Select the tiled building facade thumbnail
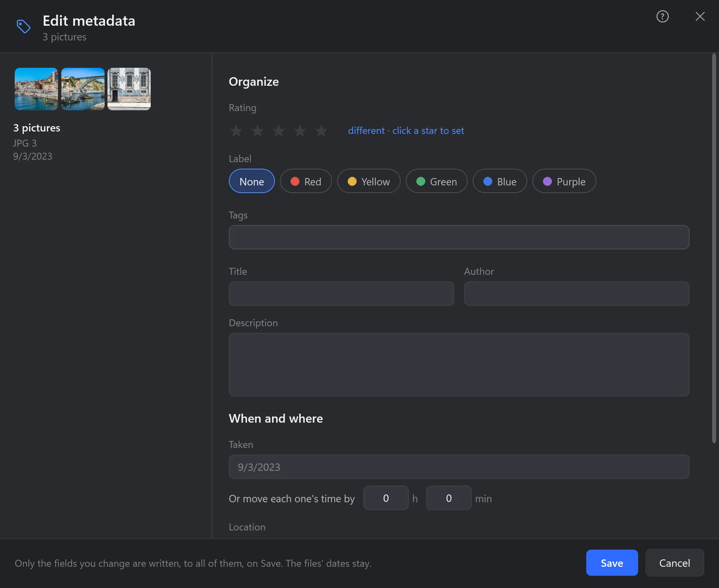The width and height of the screenshot is (719, 588). (129, 89)
